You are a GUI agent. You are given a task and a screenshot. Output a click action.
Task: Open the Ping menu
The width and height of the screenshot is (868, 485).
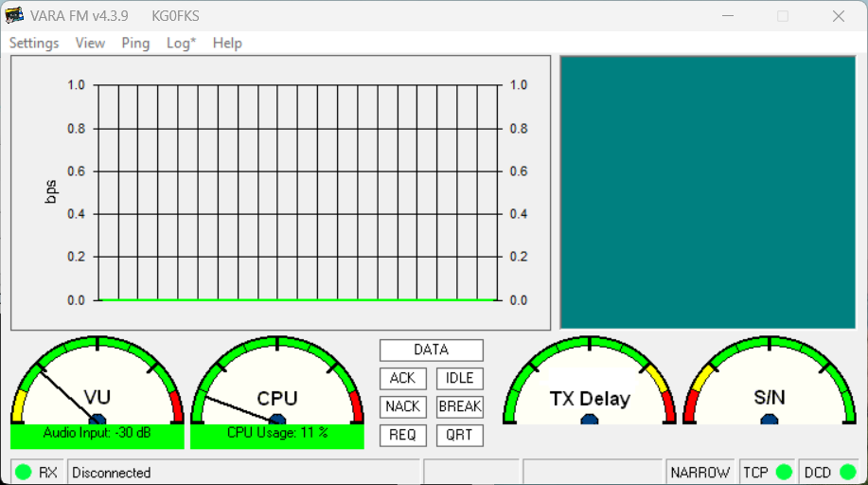click(135, 44)
